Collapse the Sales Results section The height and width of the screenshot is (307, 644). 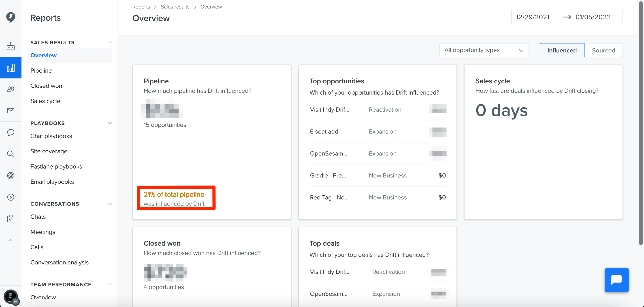[x=110, y=43]
